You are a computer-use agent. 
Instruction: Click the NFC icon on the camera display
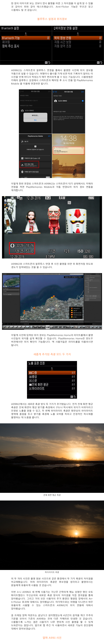point(69,202)
